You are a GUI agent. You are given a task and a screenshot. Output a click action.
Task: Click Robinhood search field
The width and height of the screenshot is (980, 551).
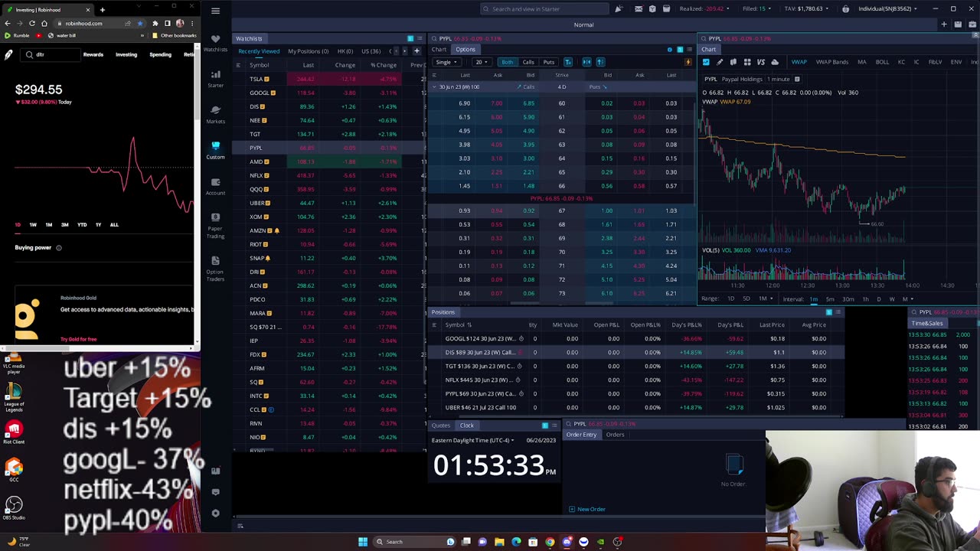click(50, 54)
